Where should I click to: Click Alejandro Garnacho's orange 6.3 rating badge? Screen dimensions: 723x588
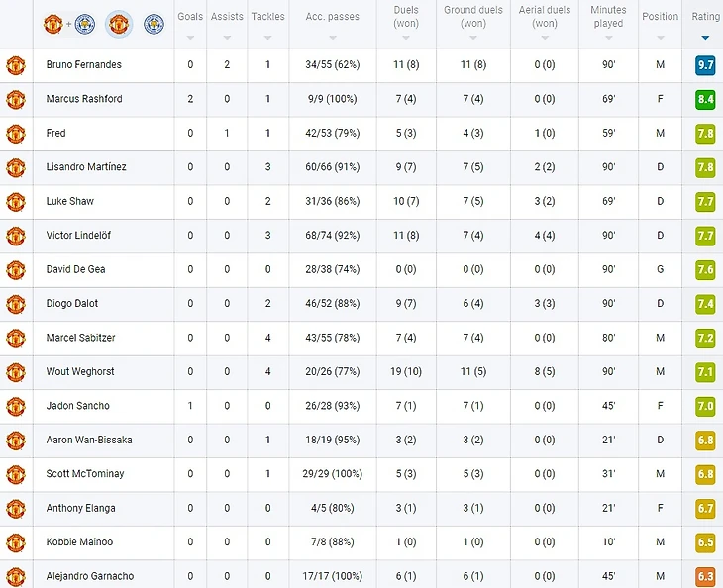pyautogui.click(x=705, y=576)
